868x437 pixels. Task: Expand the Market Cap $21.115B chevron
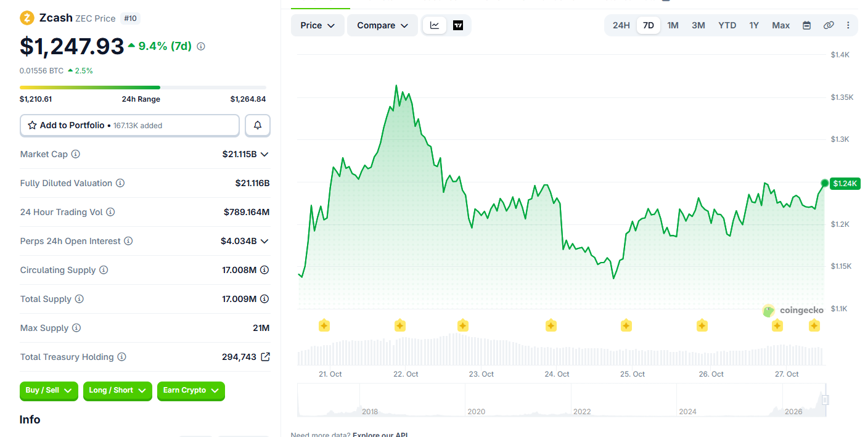tap(264, 154)
